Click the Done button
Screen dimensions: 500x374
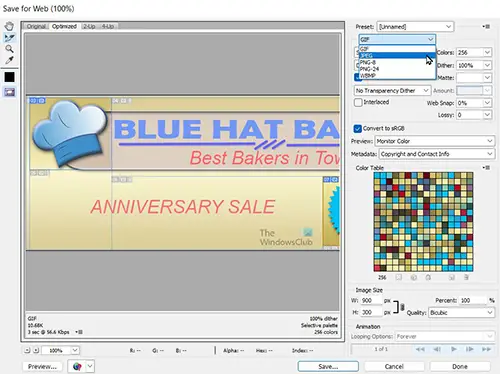point(460,366)
